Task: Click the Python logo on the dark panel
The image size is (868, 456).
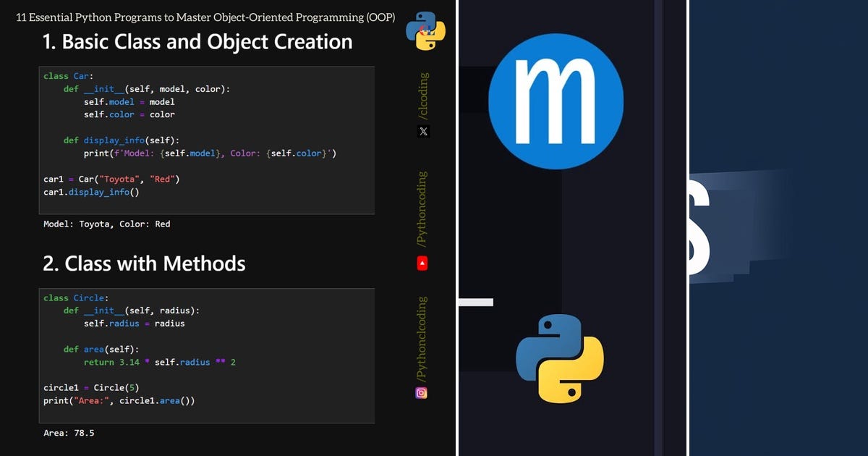Action: click(x=561, y=355)
